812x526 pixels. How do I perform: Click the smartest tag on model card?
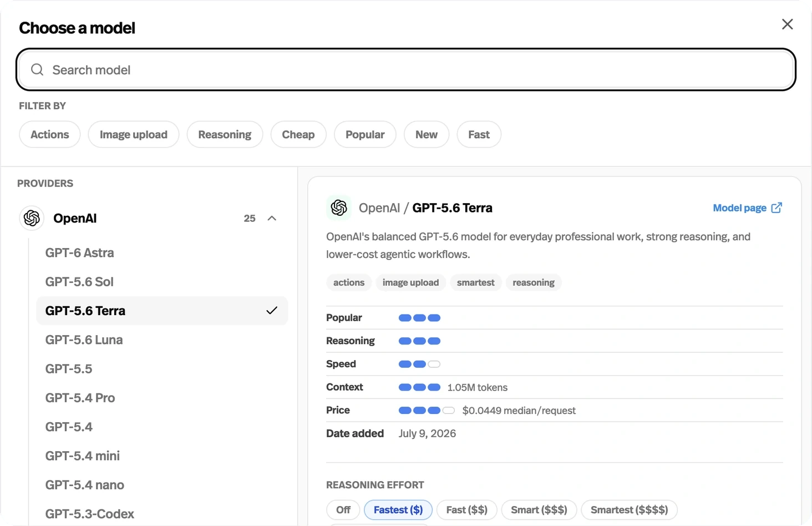pos(476,282)
